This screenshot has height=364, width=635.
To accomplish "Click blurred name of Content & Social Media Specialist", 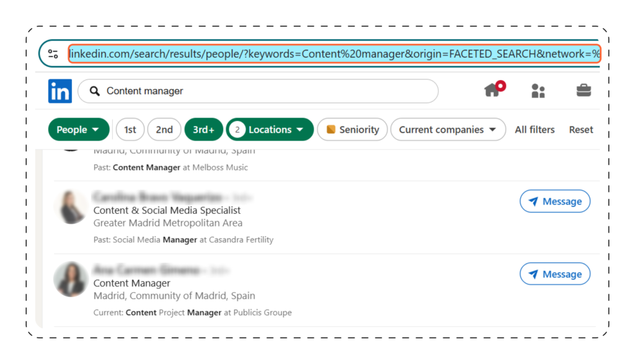I will [158, 198].
